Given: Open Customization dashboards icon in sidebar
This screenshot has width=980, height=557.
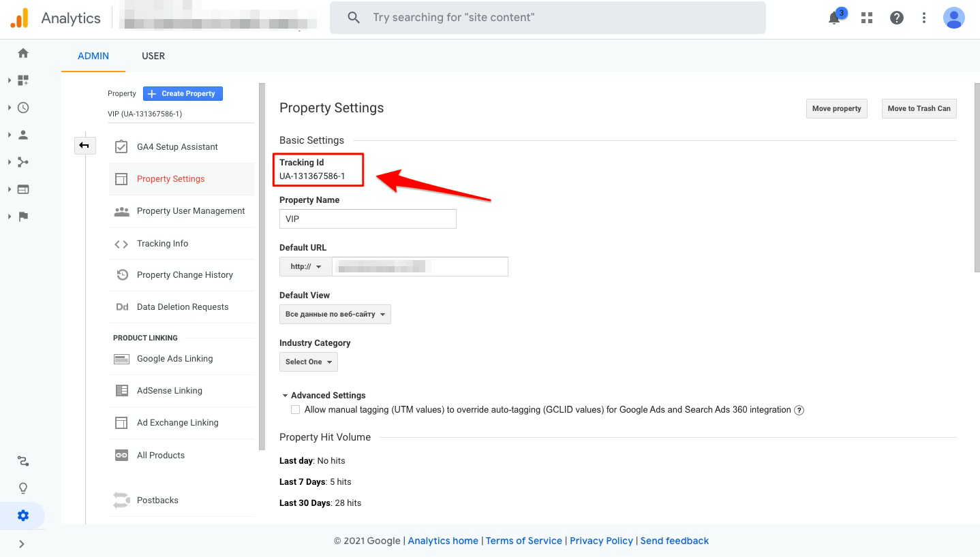Looking at the screenshot, I should click(23, 80).
